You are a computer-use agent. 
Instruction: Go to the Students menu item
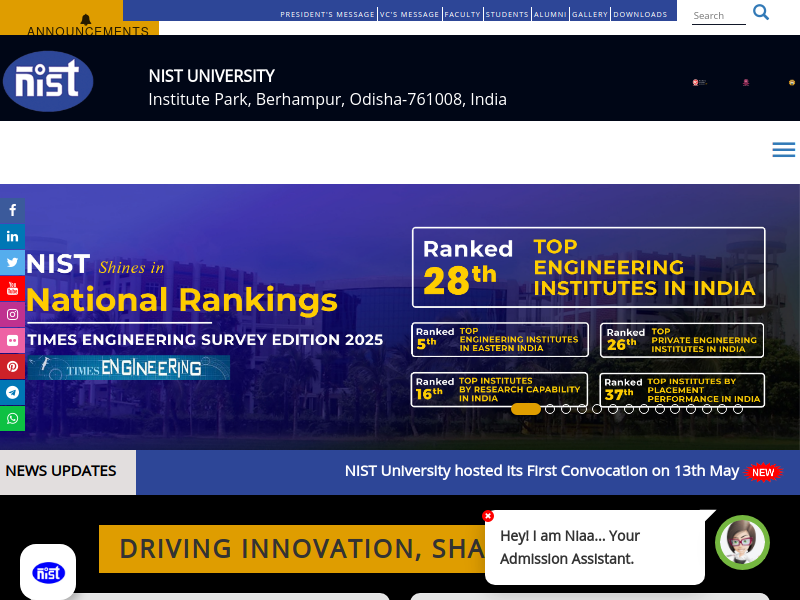pyautogui.click(x=507, y=14)
